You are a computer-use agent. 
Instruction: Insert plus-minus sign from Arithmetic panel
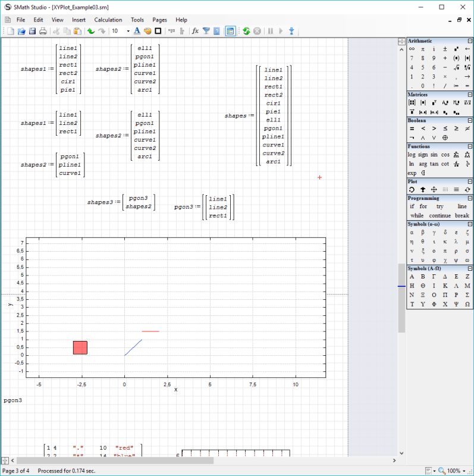[x=445, y=49]
